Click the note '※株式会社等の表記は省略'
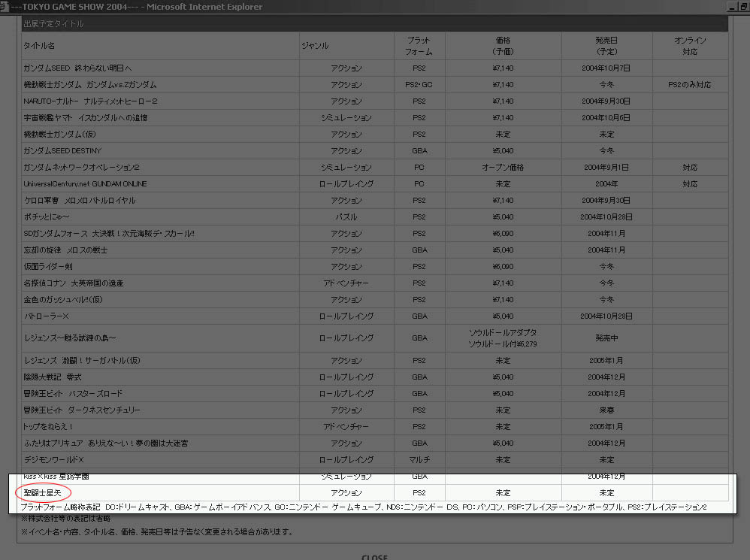 tap(66, 519)
